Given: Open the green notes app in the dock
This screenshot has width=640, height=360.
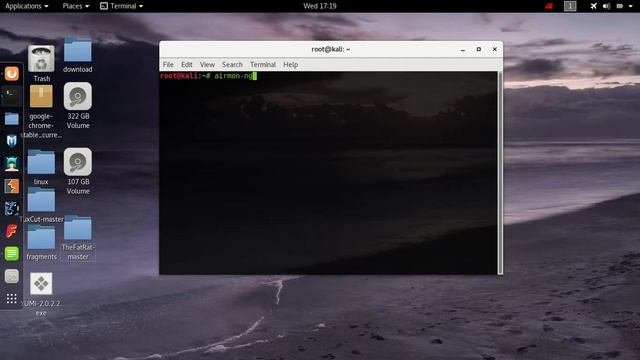Looking at the screenshot, I should coord(11,253).
